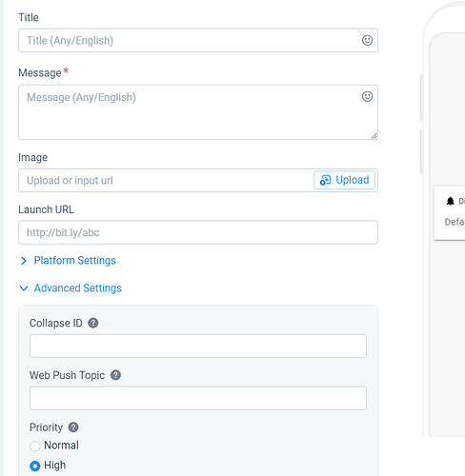Viewport: 465px width, 476px height.
Task: Open emoji picker in Title field
Action: click(367, 40)
